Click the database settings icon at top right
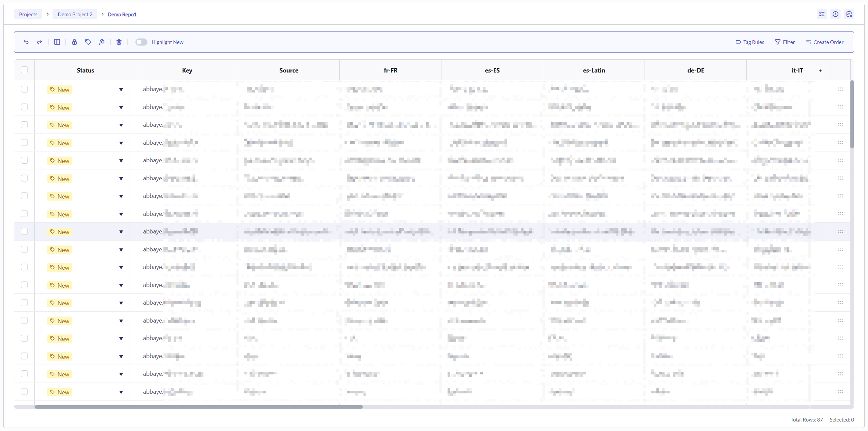Screen dimensions: 868x431 849,14
